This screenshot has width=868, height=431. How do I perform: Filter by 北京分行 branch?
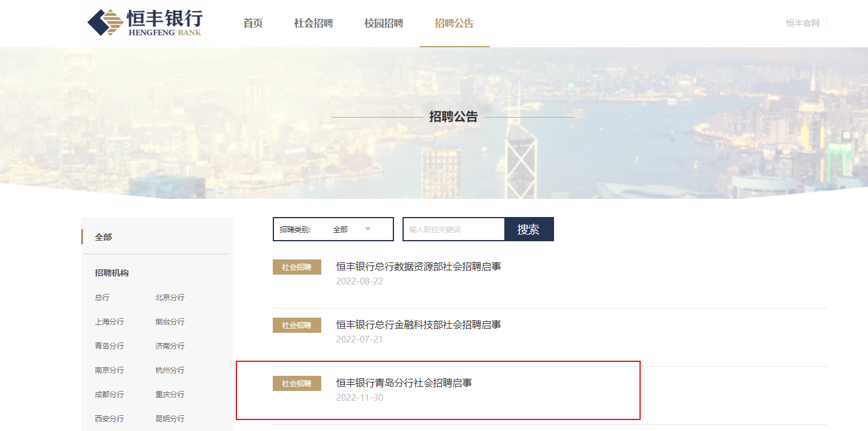170,298
